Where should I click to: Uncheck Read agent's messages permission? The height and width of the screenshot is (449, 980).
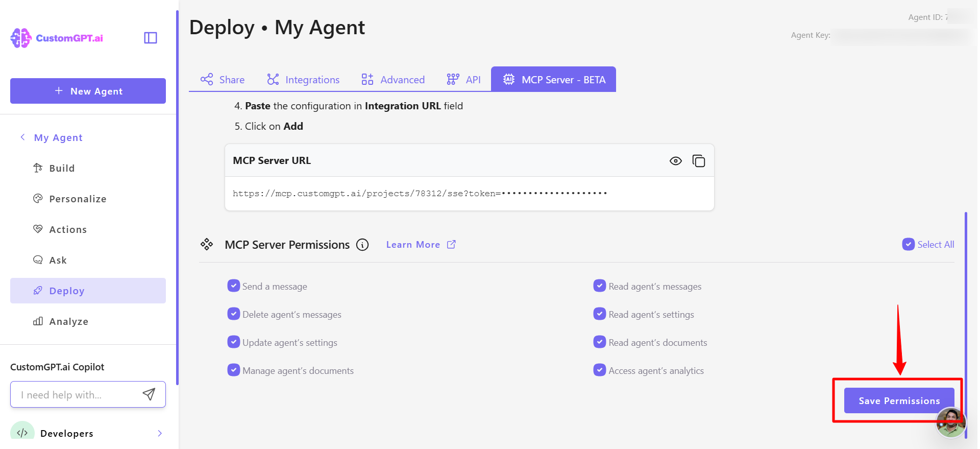[x=600, y=286]
